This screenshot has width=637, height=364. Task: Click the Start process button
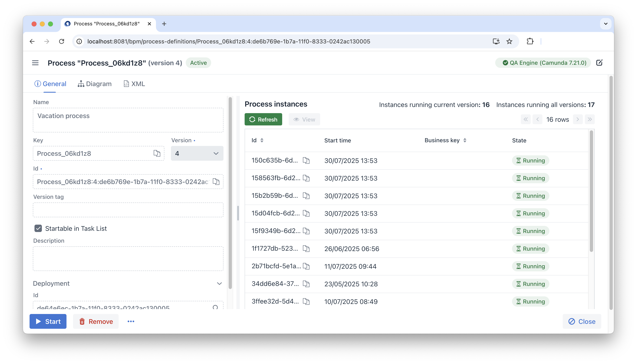(x=48, y=321)
